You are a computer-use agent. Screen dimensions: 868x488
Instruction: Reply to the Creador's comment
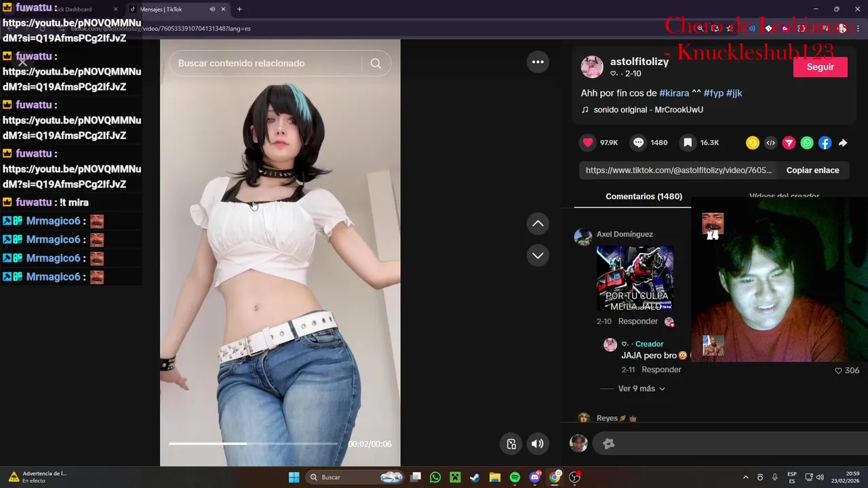[x=661, y=369]
